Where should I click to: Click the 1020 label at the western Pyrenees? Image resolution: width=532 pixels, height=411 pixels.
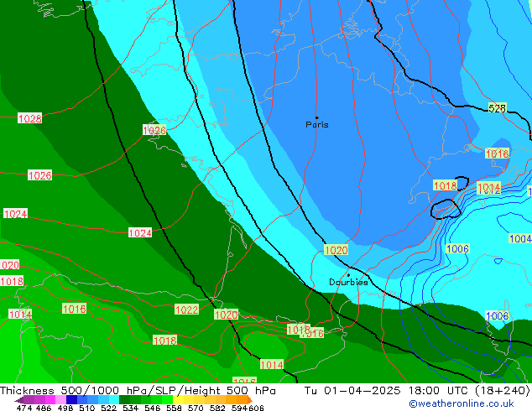(x=227, y=315)
